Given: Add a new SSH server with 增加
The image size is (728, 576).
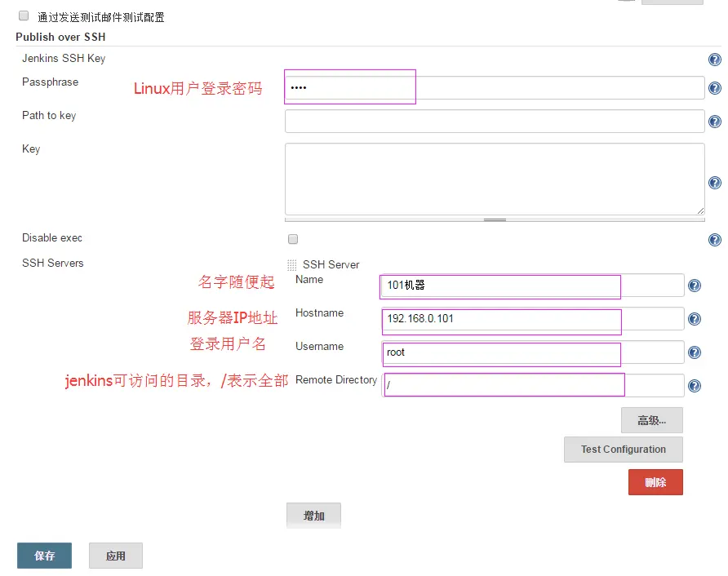Looking at the screenshot, I should click(x=314, y=515).
